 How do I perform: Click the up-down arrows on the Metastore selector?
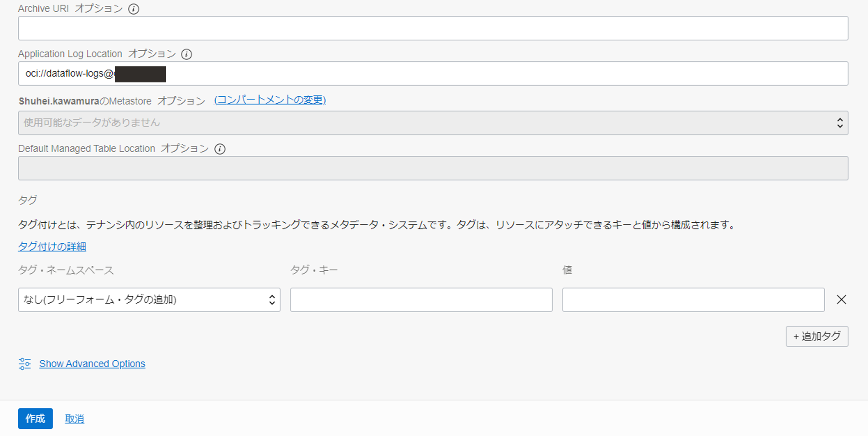click(x=839, y=123)
